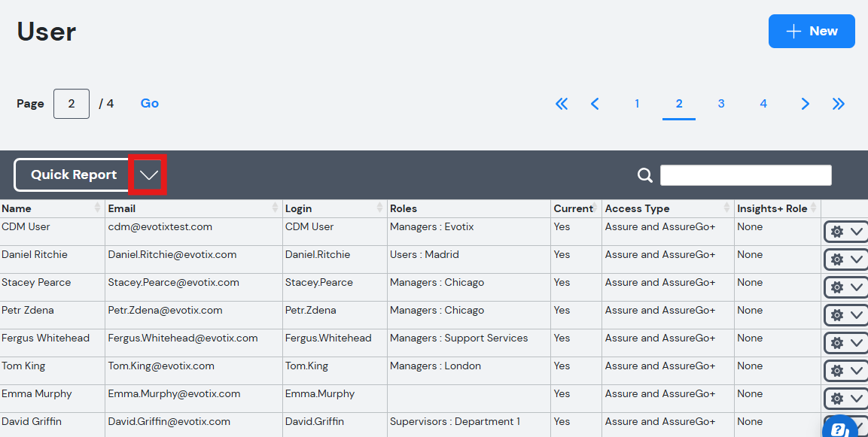Click gear icon for Emma Murphy row
The height and width of the screenshot is (437, 868).
tap(837, 399)
